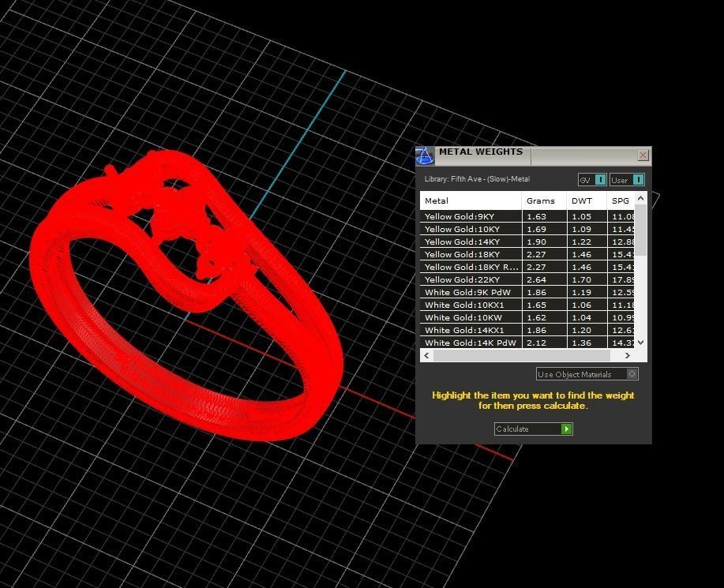
Task: Select the White Gold:10KX1 row
Action: tap(527, 305)
